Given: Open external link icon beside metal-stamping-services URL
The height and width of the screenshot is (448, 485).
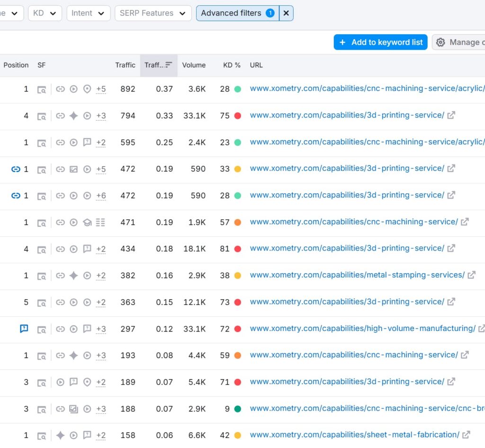Looking at the screenshot, I should [471, 275].
